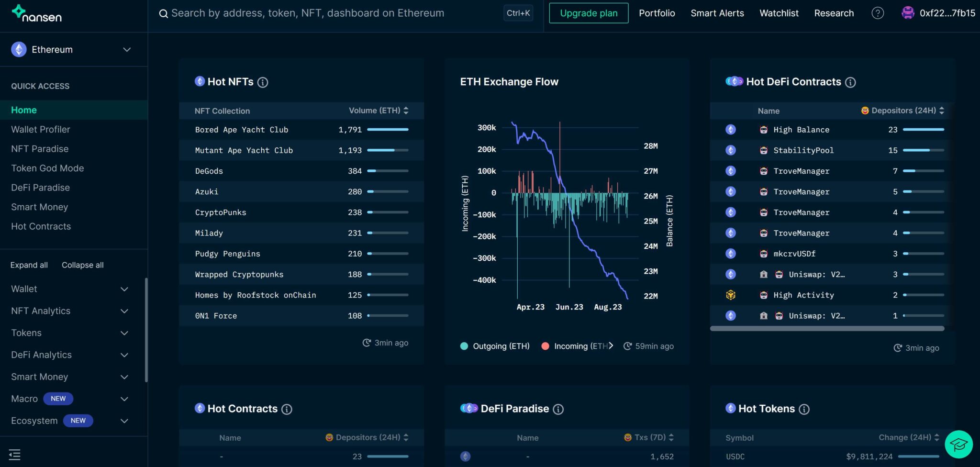Click the wallet avatar icon for 0xf22...7fb15
Screen dimensions: 980x467
pos(908,13)
